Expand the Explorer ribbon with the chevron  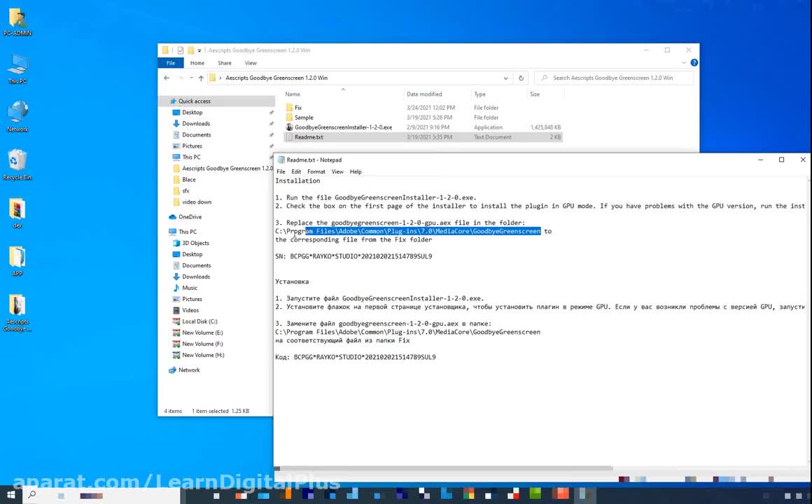685,63
